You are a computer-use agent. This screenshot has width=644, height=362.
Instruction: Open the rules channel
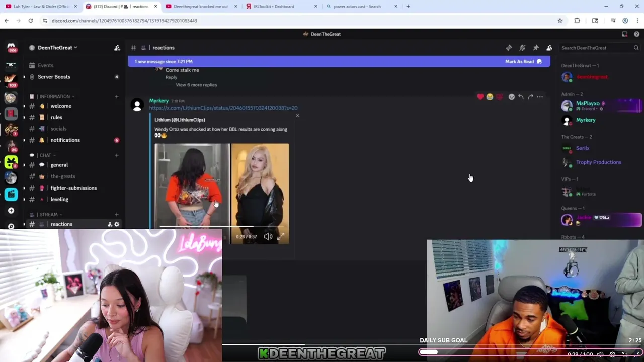tap(56, 118)
